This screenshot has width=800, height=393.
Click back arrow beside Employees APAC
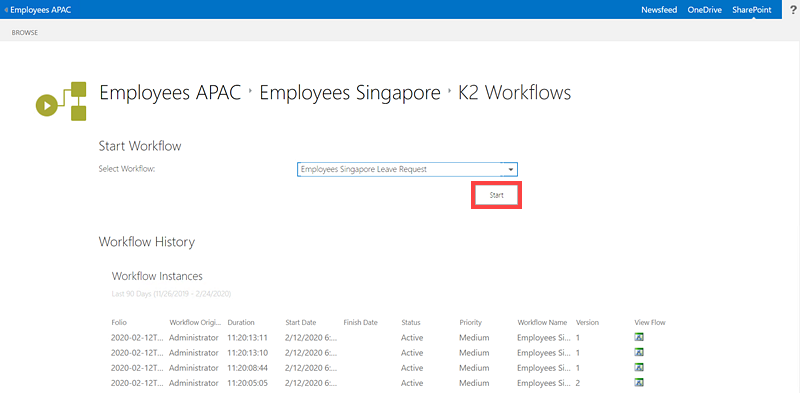click(x=6, y=10)
